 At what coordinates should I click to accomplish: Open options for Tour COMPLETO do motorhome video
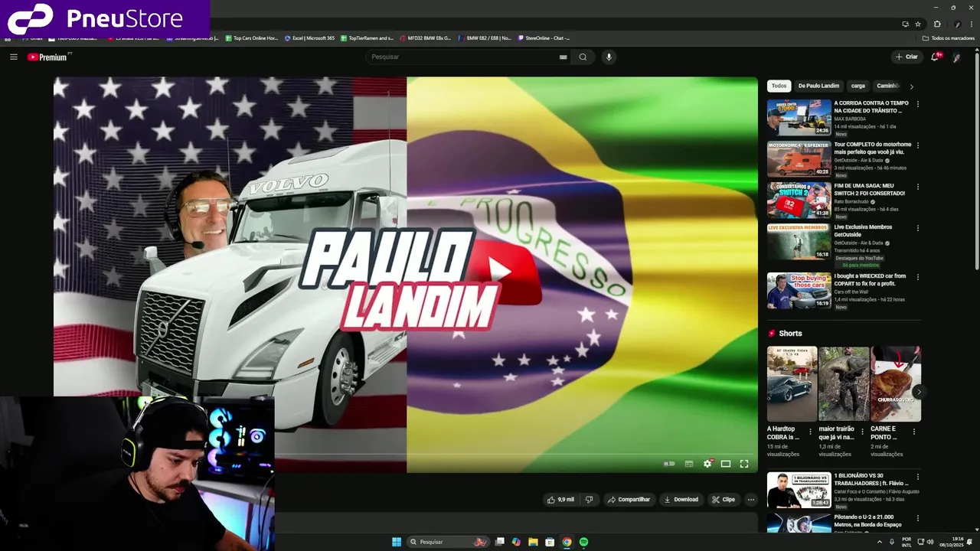point(918,145)
